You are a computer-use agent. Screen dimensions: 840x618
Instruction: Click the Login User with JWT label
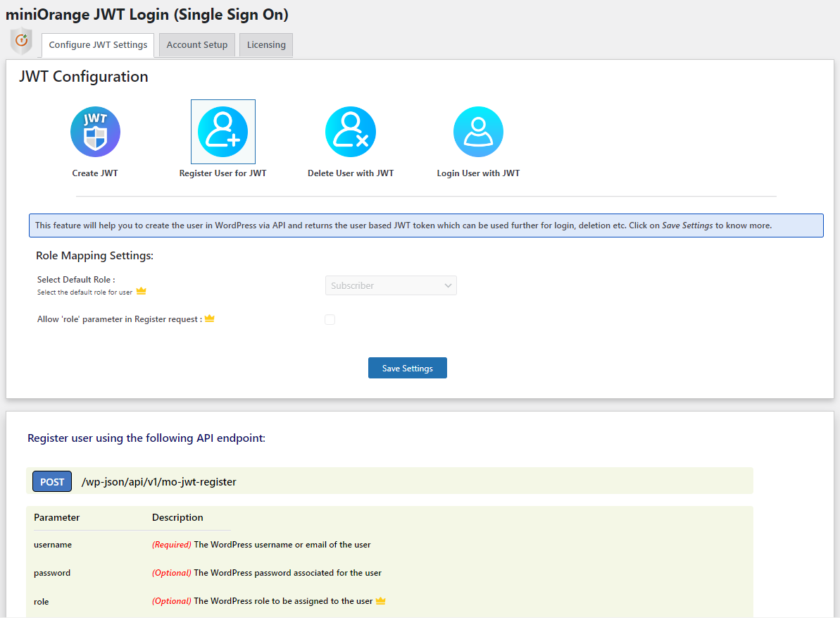478,173
